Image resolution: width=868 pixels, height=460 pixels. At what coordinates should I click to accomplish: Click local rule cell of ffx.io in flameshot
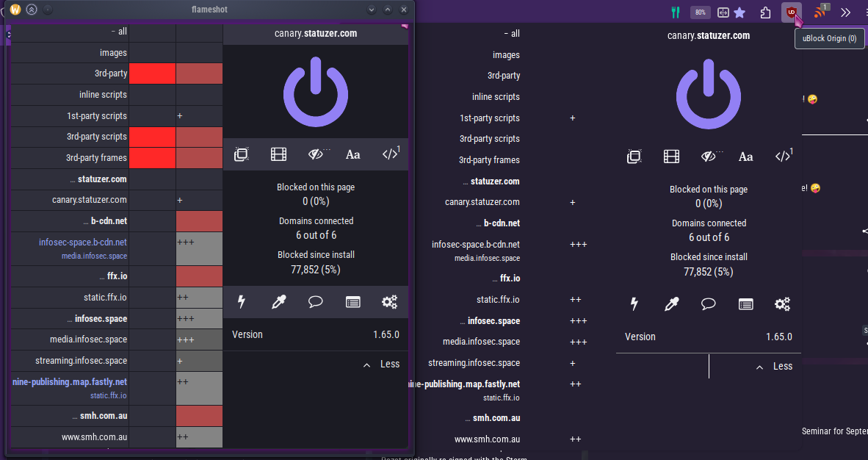pos(199,276)
